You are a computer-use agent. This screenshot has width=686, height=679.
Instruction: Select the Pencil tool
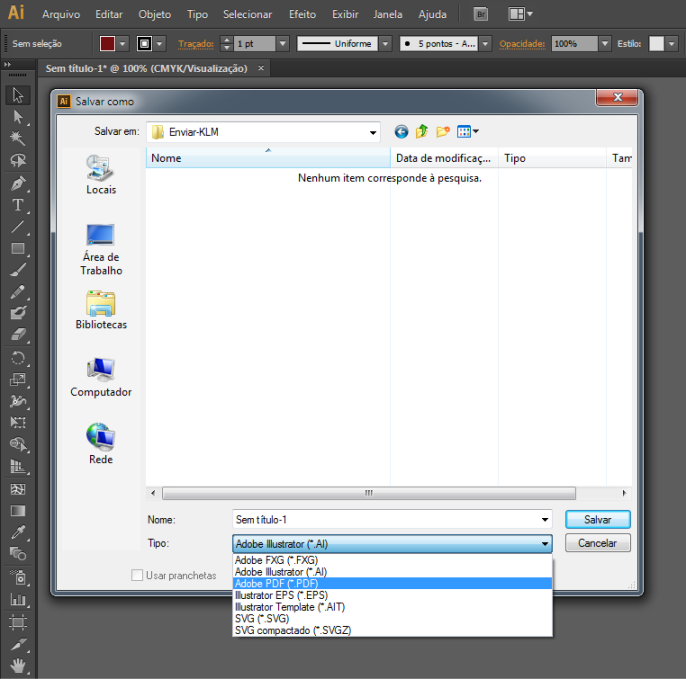[18, 292]
